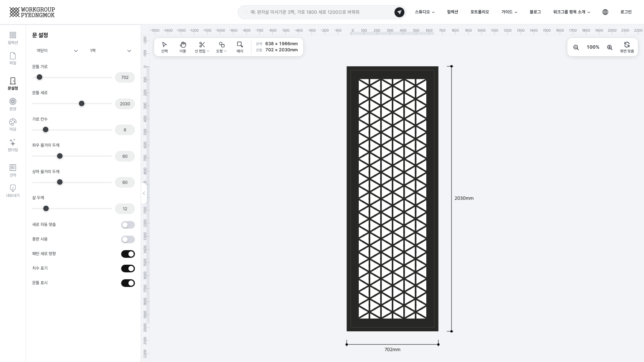644x362 pixels.
Task: Click the 문틀 세로 value field 2030
Action: 125,104
